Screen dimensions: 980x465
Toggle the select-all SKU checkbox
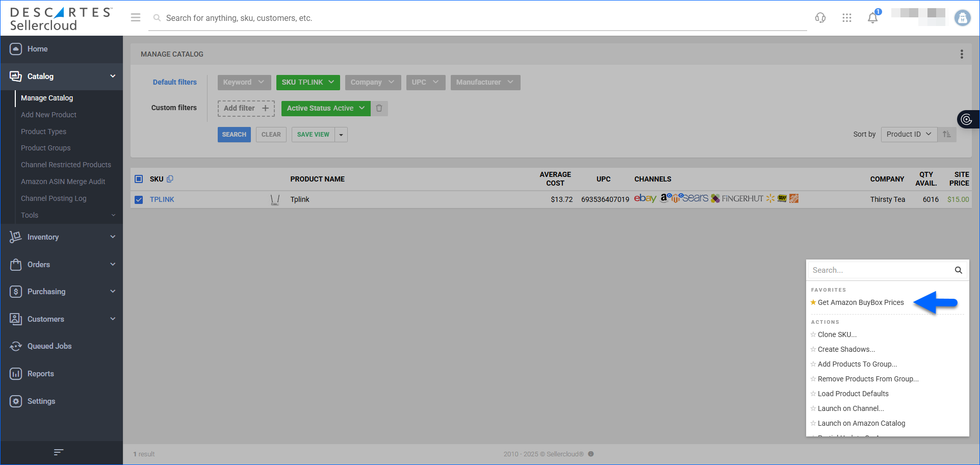pos(139,179)
